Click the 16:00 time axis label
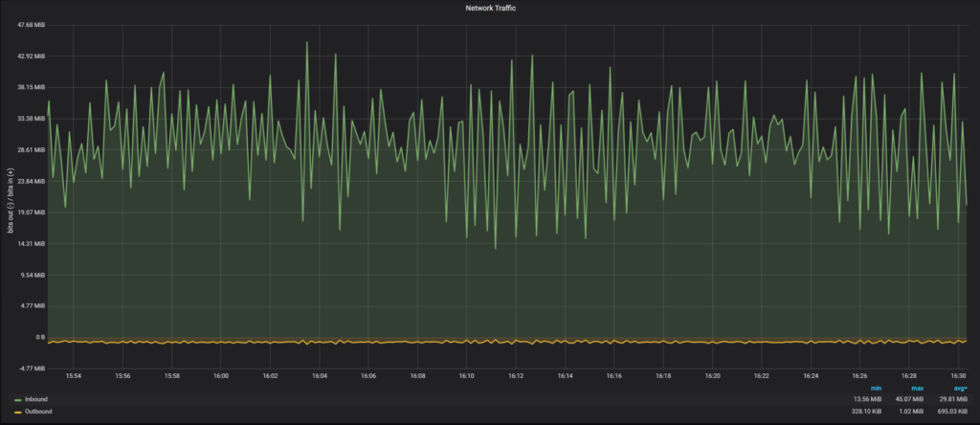980x425 pixels. pos(221,376)
